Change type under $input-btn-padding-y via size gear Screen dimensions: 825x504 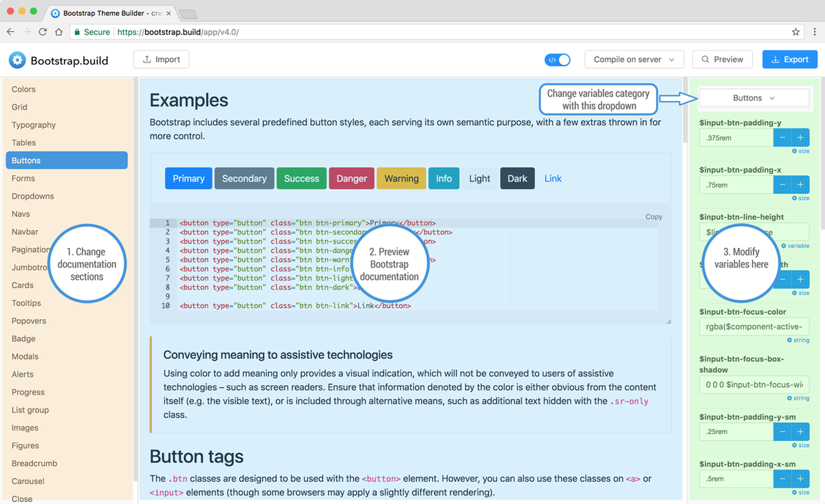[x=801, y=151]
